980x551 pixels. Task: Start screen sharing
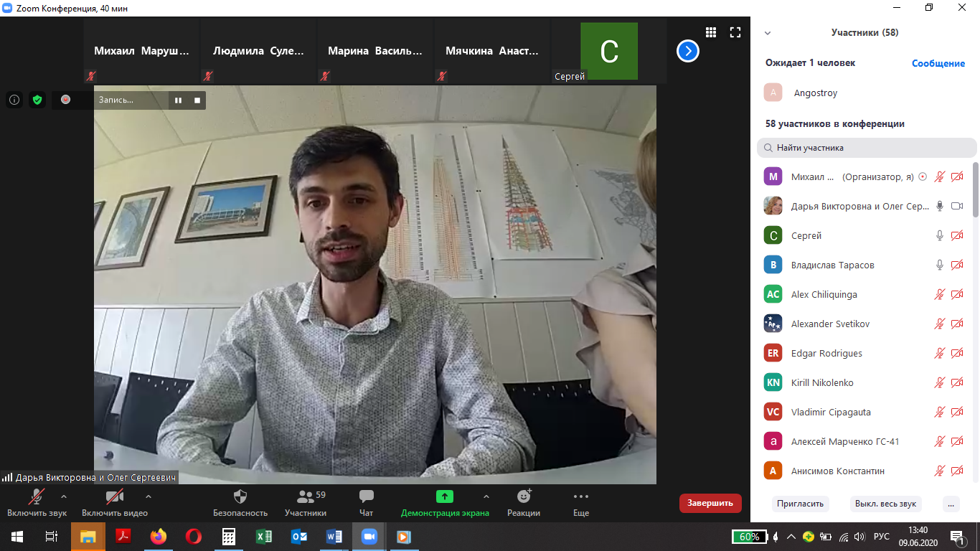click(445, 503)
